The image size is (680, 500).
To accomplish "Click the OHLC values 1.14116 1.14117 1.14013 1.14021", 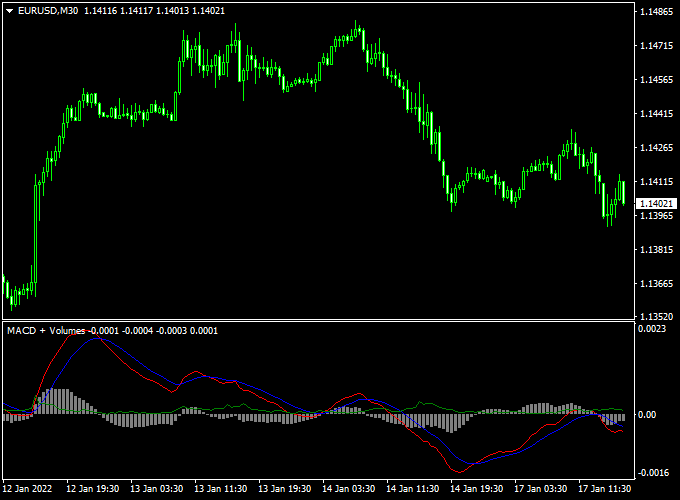I will [154, 11].
